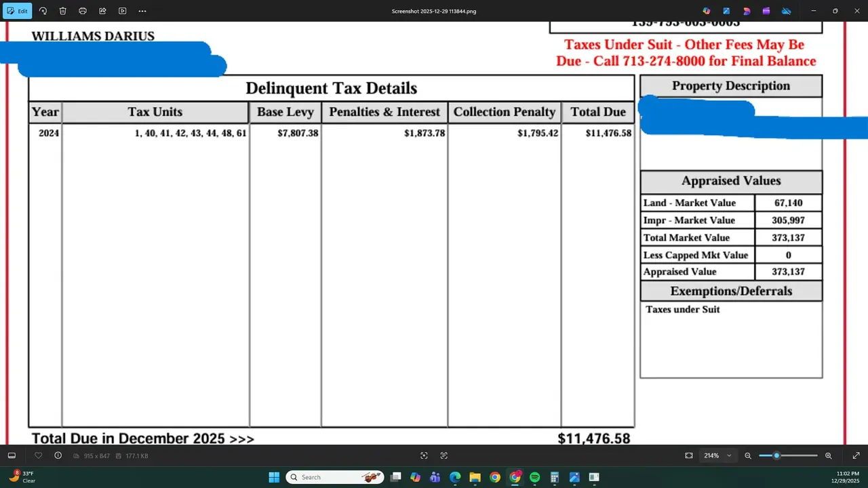This screenshot has width=868, height=488.
Task: Open Chrome with the notification badge
Action: [515, 477]
